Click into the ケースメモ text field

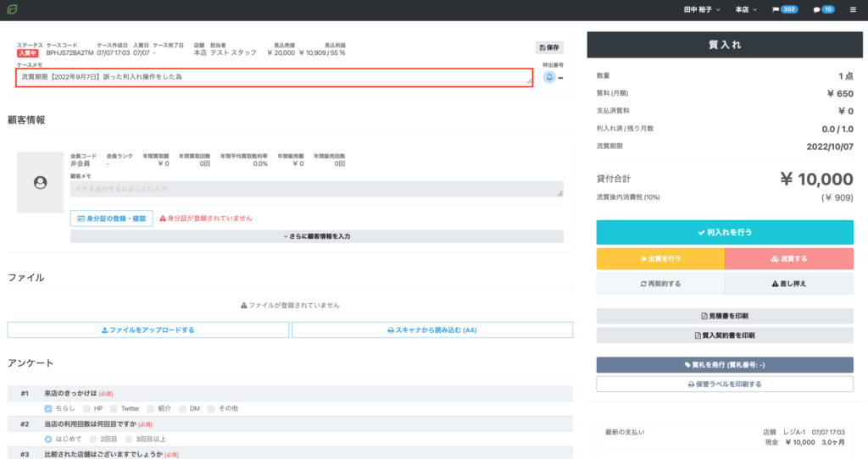pyautogui.click(x=274, y=77)
